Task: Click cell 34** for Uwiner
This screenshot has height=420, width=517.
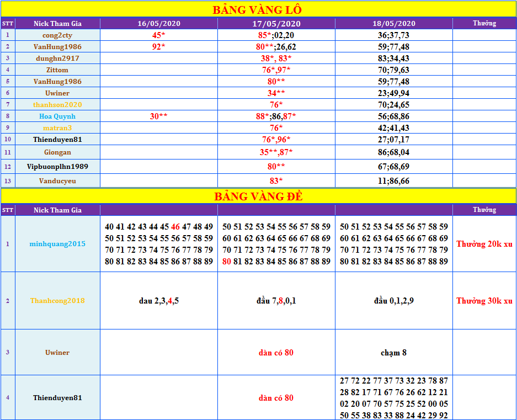Action: 276,93
